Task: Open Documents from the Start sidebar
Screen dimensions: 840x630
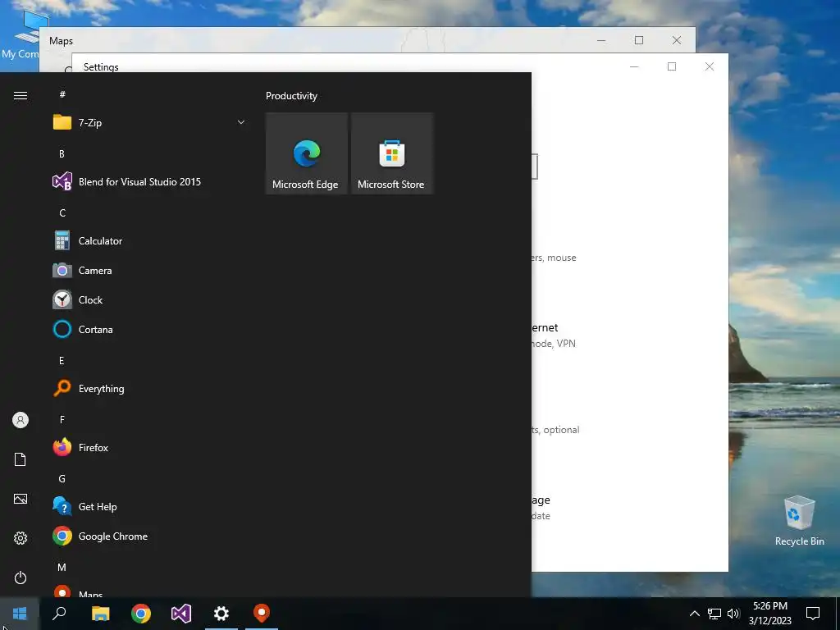Action: [x=21, y=459]
